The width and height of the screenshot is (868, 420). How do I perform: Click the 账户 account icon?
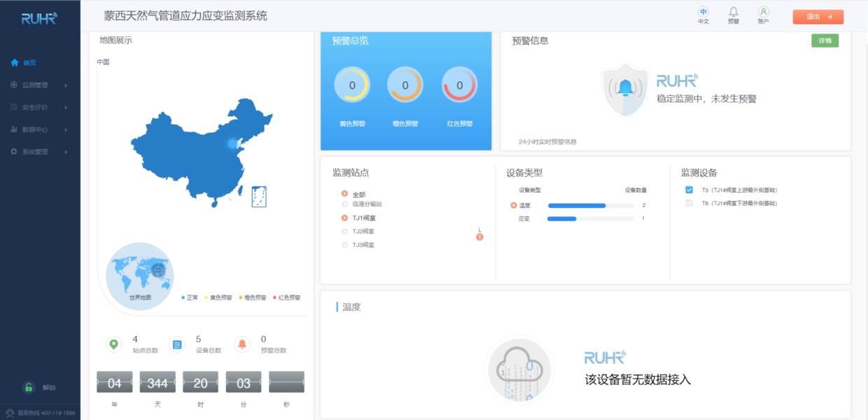point(764,12)
